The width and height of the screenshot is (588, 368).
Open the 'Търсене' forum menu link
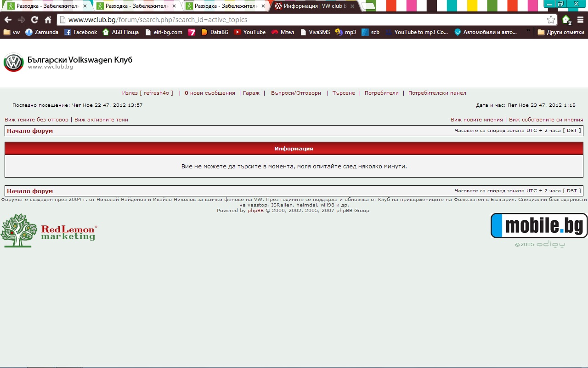(x=344, y=93)
